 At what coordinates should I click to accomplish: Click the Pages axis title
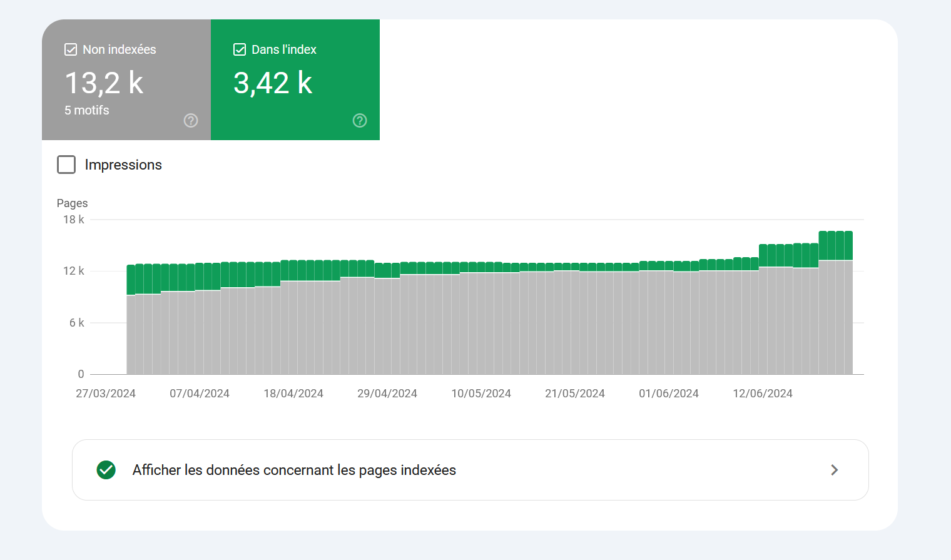tap(72, 203)
